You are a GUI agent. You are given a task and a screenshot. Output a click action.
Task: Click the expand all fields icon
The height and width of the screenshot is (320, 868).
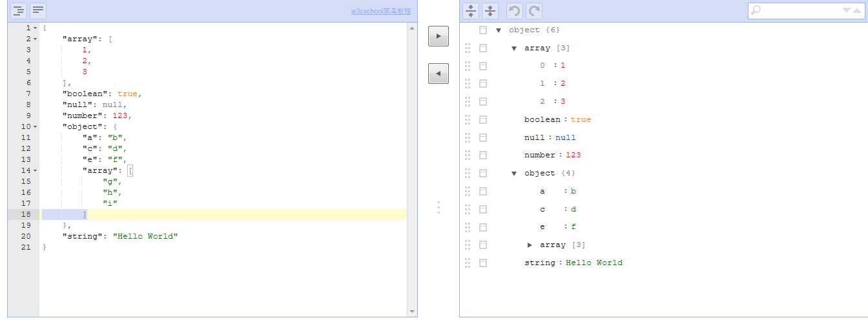[471, 11]
